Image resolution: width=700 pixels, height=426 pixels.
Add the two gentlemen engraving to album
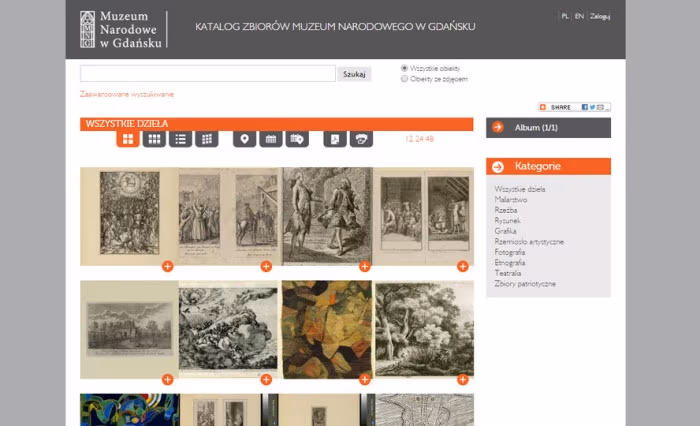coord(365,267)
